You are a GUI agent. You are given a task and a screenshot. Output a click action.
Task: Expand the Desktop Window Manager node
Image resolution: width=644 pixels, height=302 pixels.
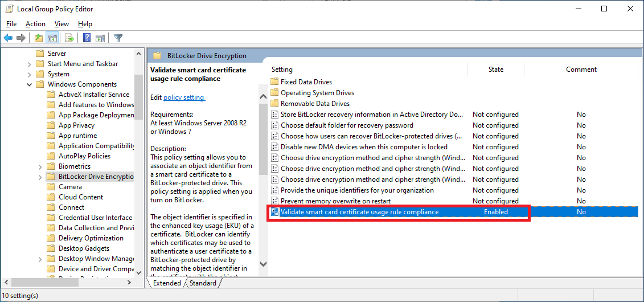[40, 259]
